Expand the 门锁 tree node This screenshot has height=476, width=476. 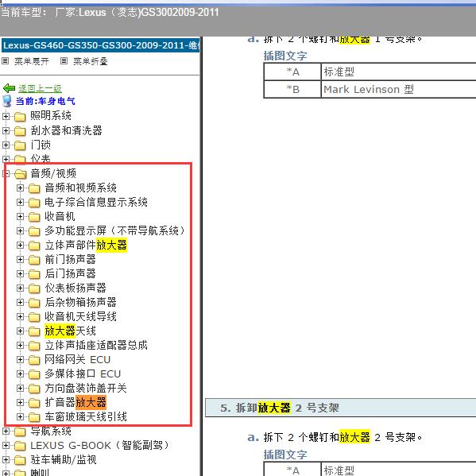[6, 145]
